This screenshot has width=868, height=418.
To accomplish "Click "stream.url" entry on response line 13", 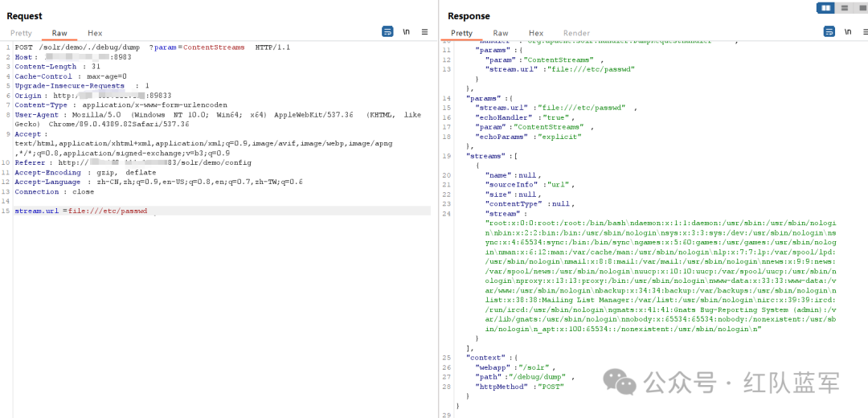I will pyautogui.click(x=559, y=69).
